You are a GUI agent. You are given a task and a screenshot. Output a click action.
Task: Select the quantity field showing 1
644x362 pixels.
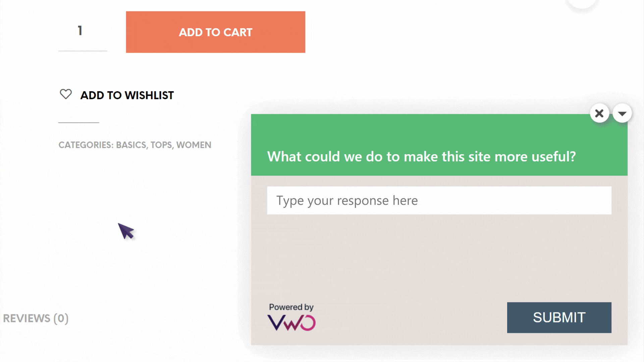coord(83,31)
